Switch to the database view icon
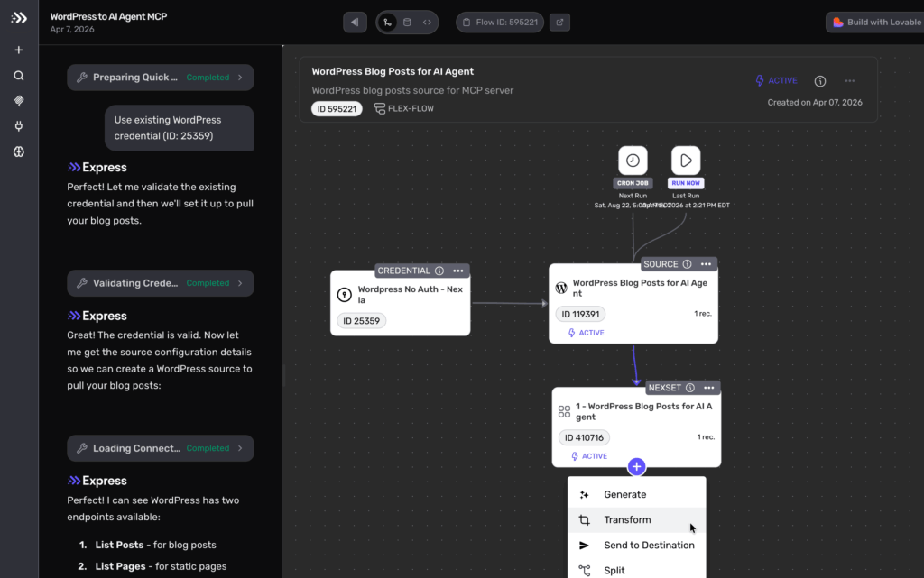Viewport: 924px width, 578px height. tap(407, 23)
